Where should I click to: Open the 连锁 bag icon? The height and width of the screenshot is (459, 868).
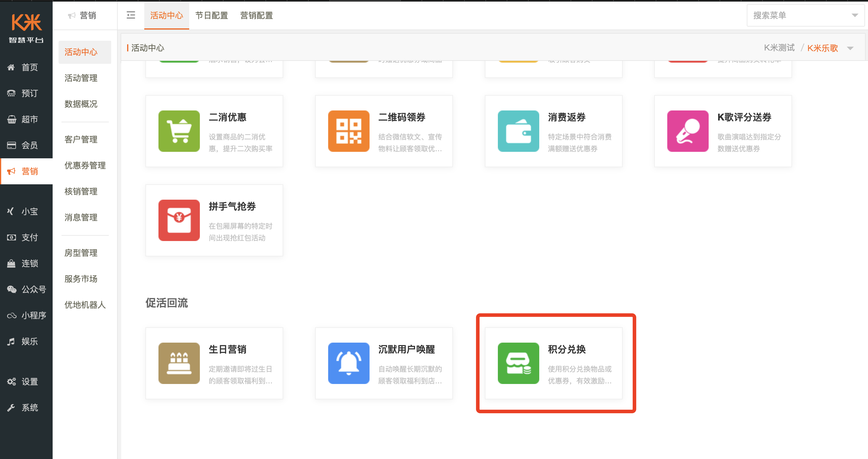(x=11, y=263)
